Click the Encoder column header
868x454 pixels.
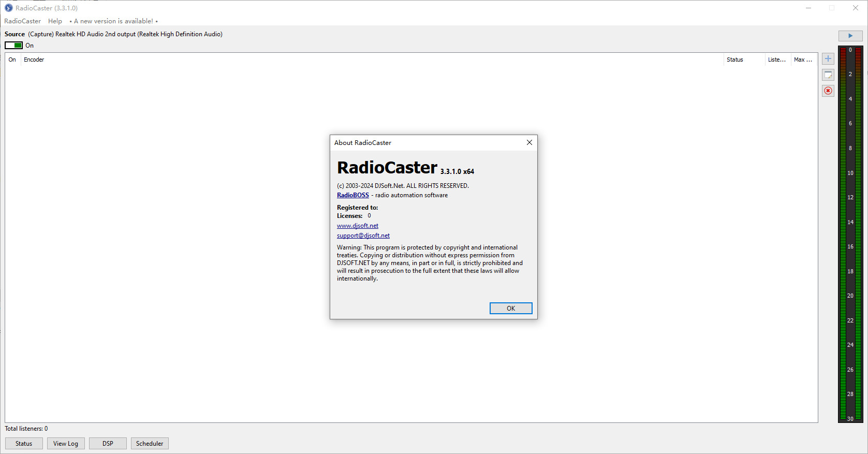[x=34, y=60]
